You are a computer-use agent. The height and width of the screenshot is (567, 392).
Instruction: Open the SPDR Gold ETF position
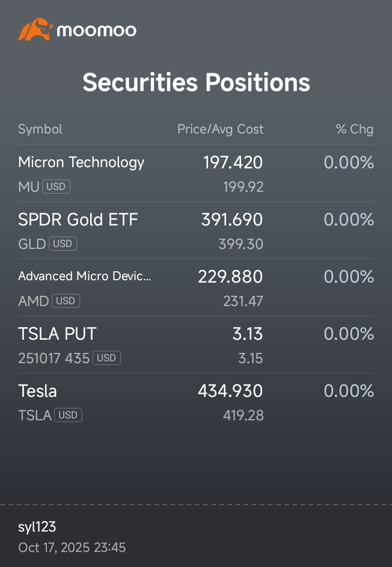(x=196, y=231)
